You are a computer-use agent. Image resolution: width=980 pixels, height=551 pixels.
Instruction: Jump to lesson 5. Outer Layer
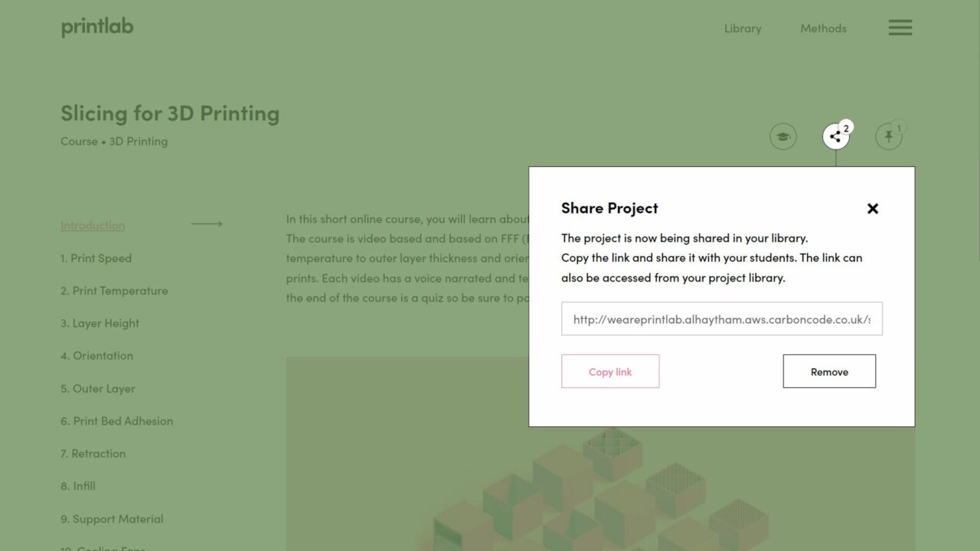pyautogui.click(x=97, y=388)
